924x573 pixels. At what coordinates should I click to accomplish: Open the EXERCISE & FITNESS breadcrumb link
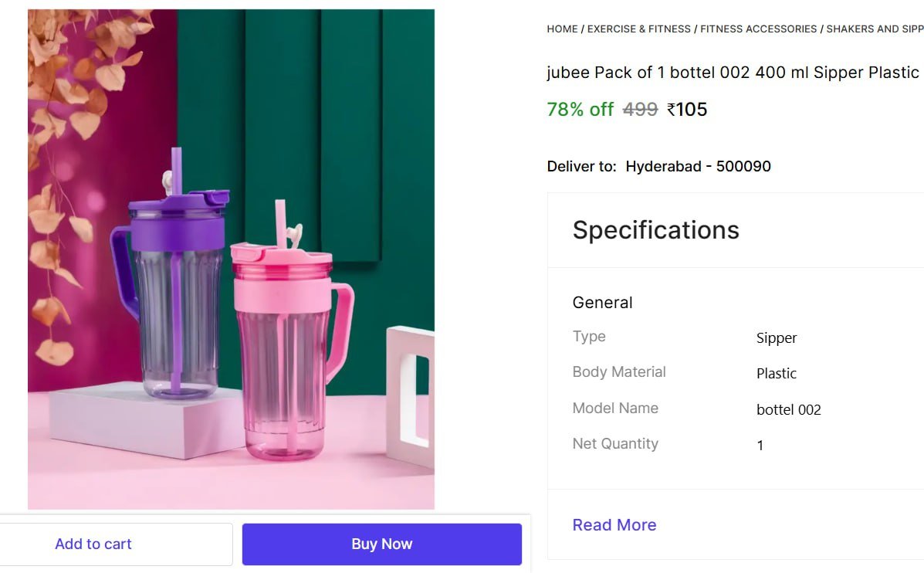click(639, 29)
